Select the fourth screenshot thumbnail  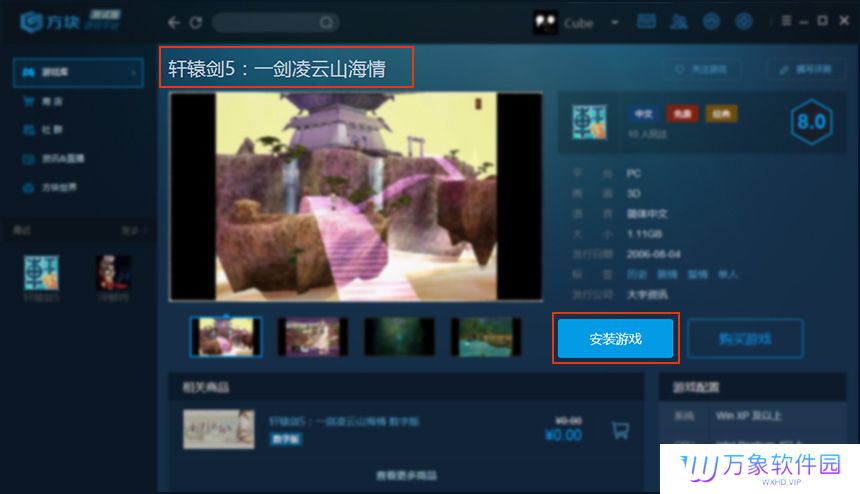tap(486, 337)
